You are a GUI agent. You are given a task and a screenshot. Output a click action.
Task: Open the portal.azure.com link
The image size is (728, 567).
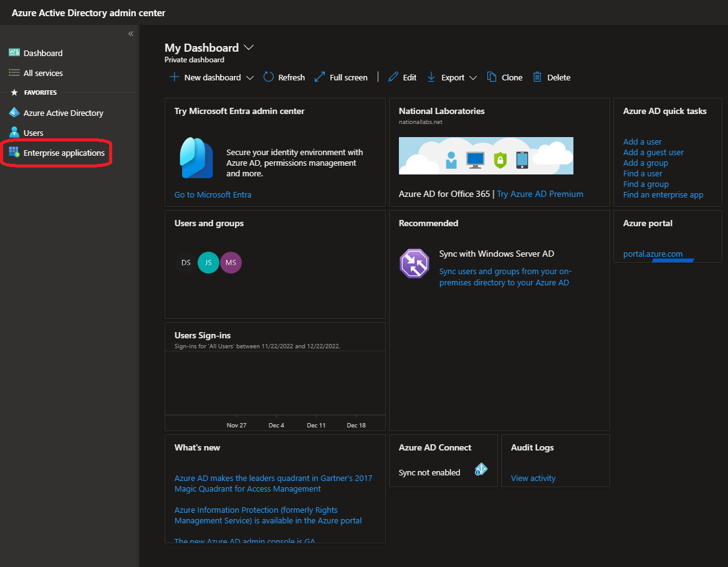(x=653, y=254)
